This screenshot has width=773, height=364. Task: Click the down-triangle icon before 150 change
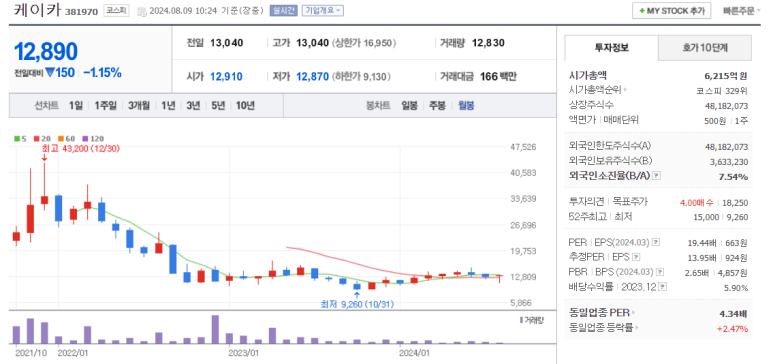pos(50,73)
